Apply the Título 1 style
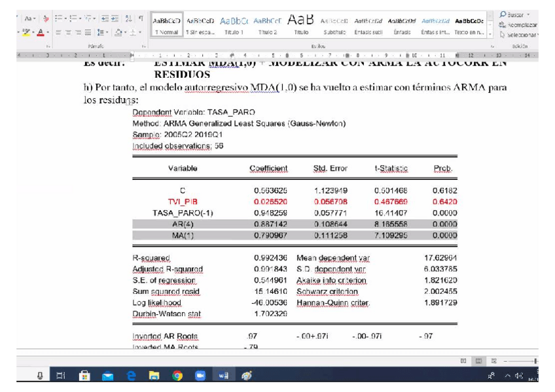Viewport: 555px width, 392px height. pyautogui.click(x=234, y=26)
